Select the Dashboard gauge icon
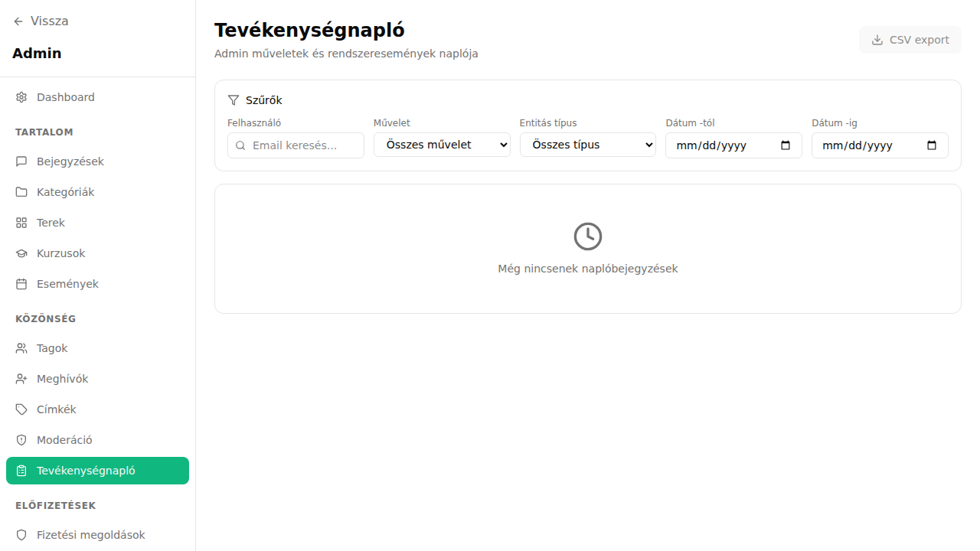Viewport: 980px width, 551px height. pyautogui.click(x=21, y=97)
